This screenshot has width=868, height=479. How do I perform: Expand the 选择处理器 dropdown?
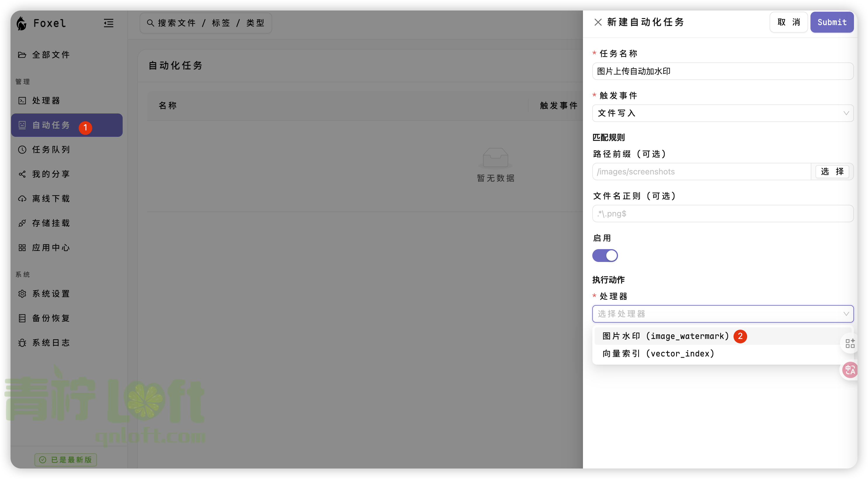pos(723,314)
